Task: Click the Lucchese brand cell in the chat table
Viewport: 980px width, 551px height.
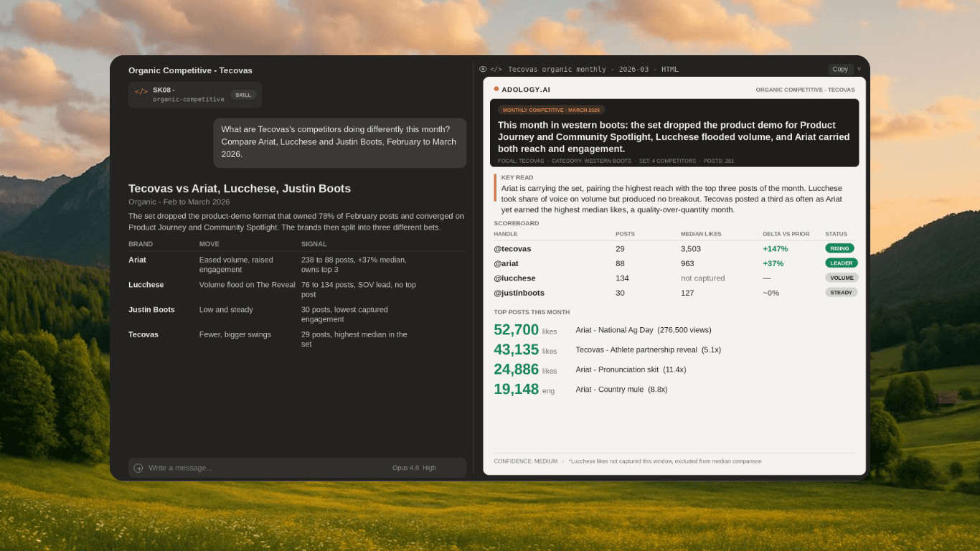Action: point(146,285)
